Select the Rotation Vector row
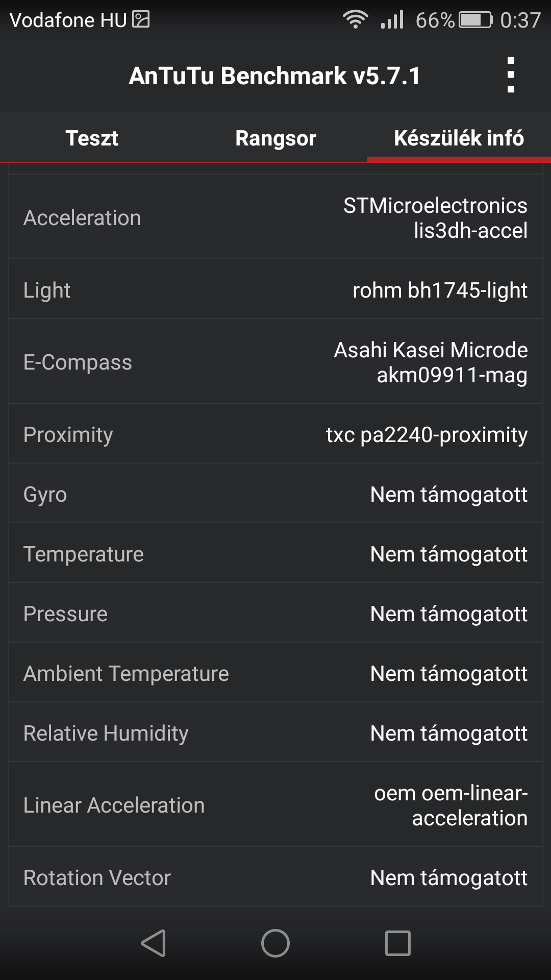The height and width of the screenshot is (980, 551). [x=275, y=877]
